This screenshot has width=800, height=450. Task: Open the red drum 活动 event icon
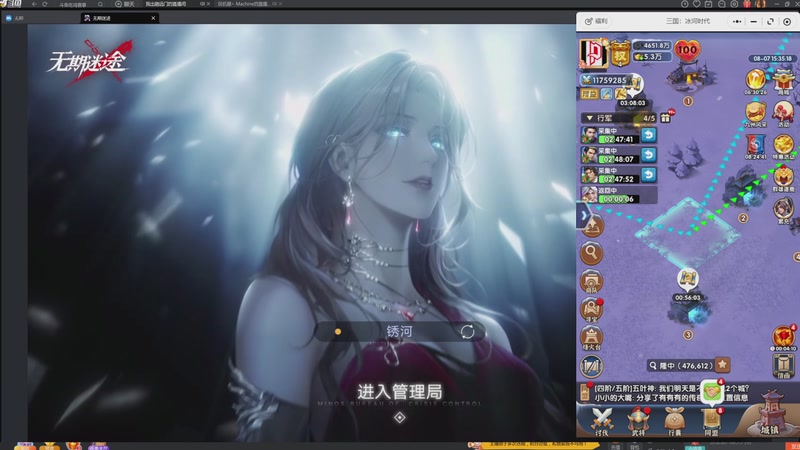[x=783, y=114]
